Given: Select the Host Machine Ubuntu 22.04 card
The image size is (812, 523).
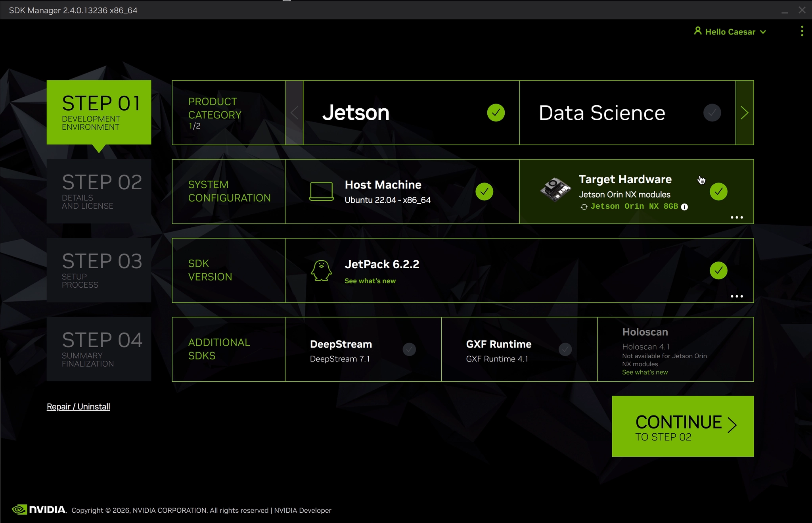Looking at the screenshot, I should click(402, 192).
